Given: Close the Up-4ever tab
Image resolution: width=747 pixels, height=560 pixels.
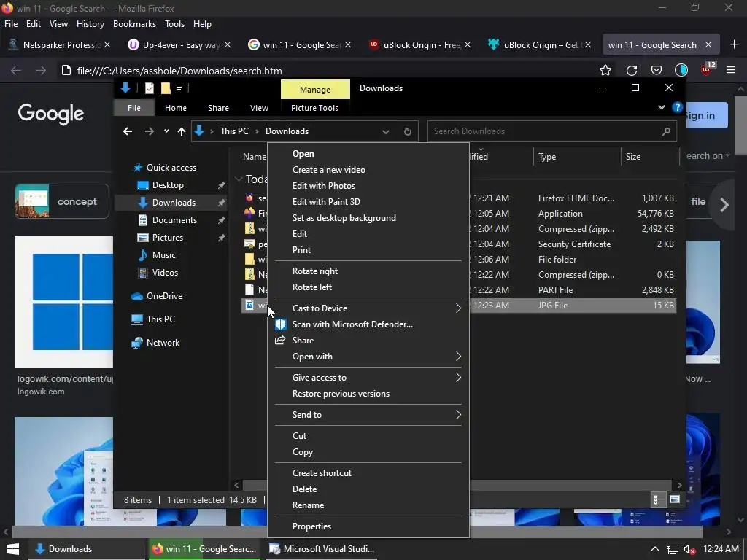Looking at the screenshot, I should click(x=228, y=44).
